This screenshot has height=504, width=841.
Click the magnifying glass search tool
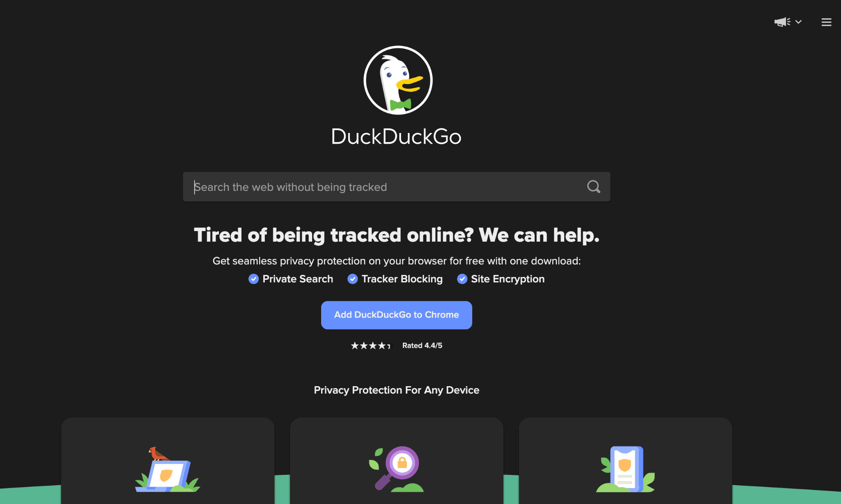(x=594, y=187)
